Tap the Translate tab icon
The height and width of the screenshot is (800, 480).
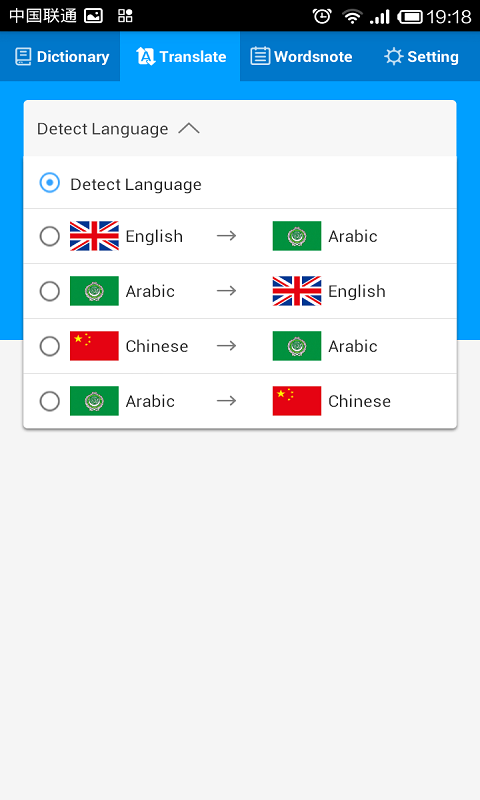(145, 57)
